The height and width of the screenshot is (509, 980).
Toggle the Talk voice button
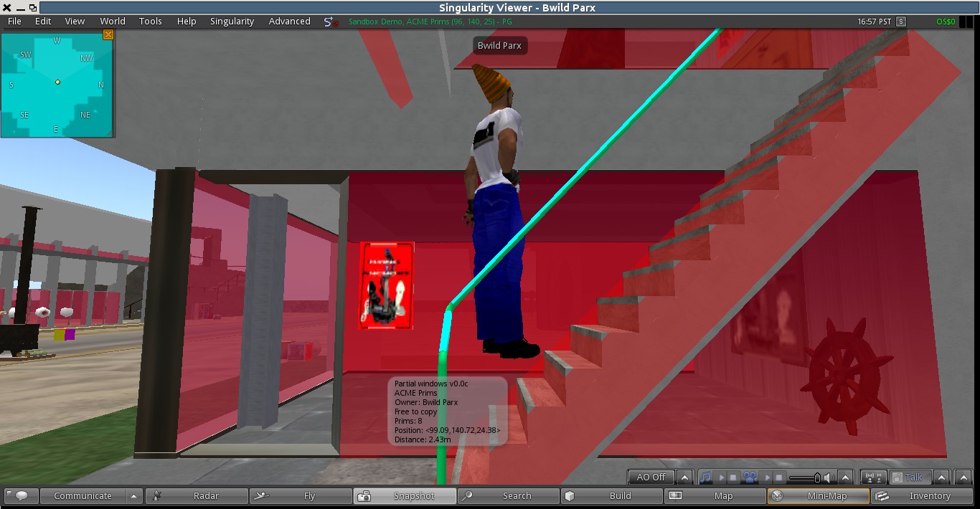coord(909,477)
